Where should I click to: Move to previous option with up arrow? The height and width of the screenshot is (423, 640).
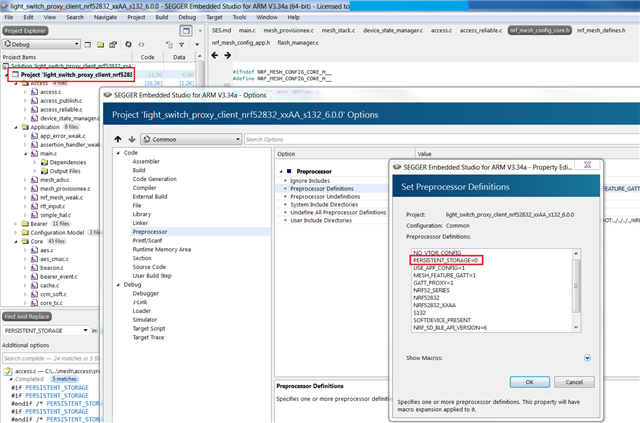point(118,139)
